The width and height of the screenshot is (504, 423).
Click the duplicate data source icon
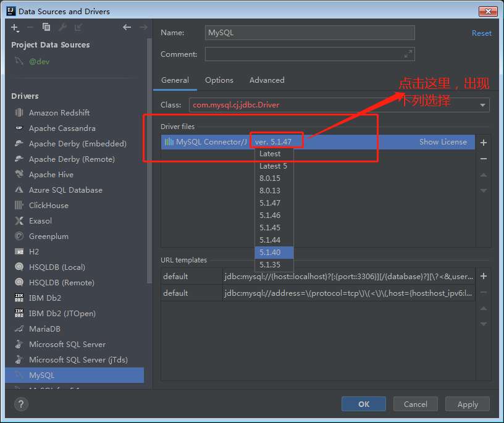[x=46, y=27]
